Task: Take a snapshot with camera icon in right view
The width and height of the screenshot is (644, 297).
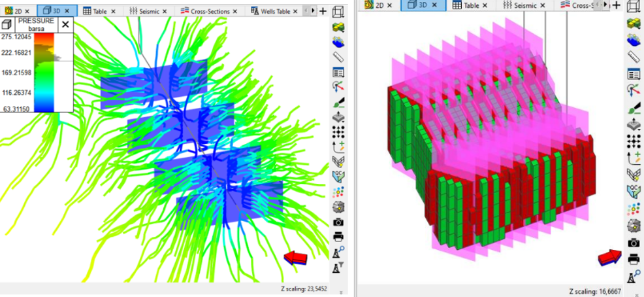Action: point(634,243)
